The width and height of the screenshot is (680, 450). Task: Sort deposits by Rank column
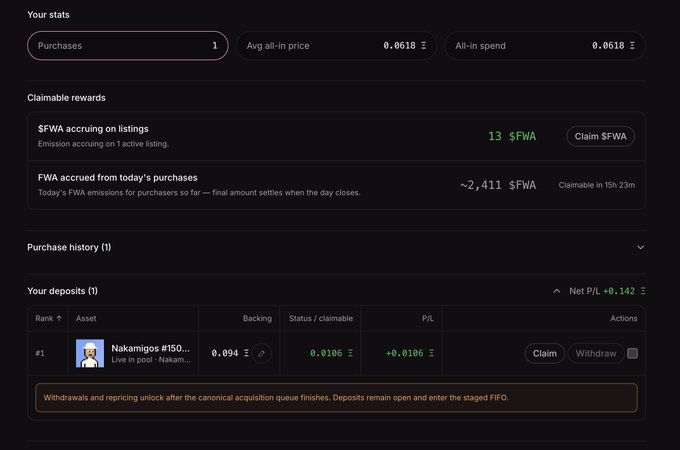pyautogui.click(x=48, y=318)
